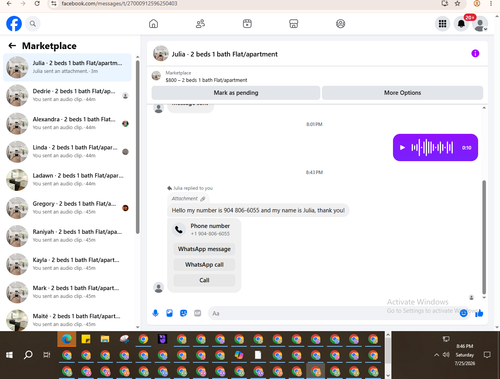Open Alexandra conversation in the list
Screen dimensions: 500x379
[x=67, y=123]
